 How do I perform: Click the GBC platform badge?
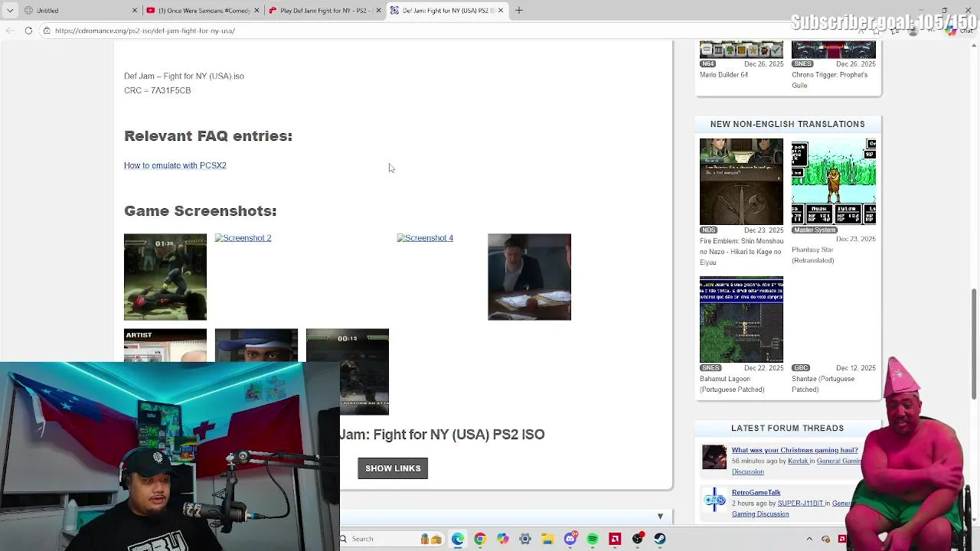(x=801, y=368)
